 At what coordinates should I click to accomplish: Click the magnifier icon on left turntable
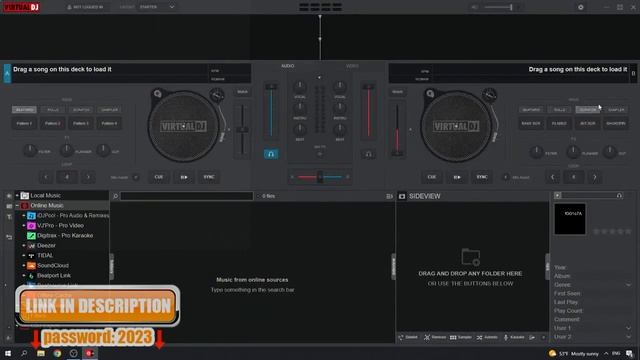pyautogui.click(x=157, y=94)
